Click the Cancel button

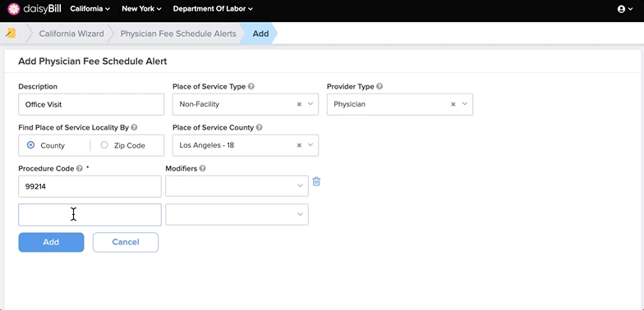125,242
